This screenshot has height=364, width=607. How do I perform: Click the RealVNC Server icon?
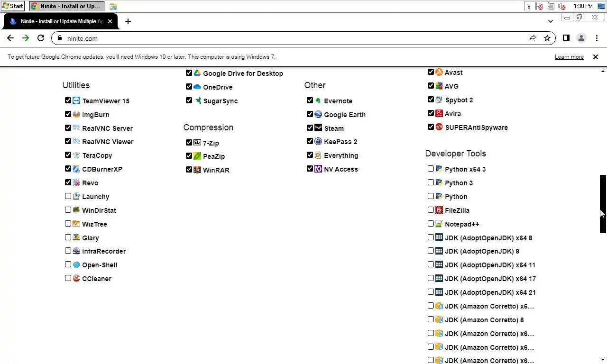click(76, 128)
